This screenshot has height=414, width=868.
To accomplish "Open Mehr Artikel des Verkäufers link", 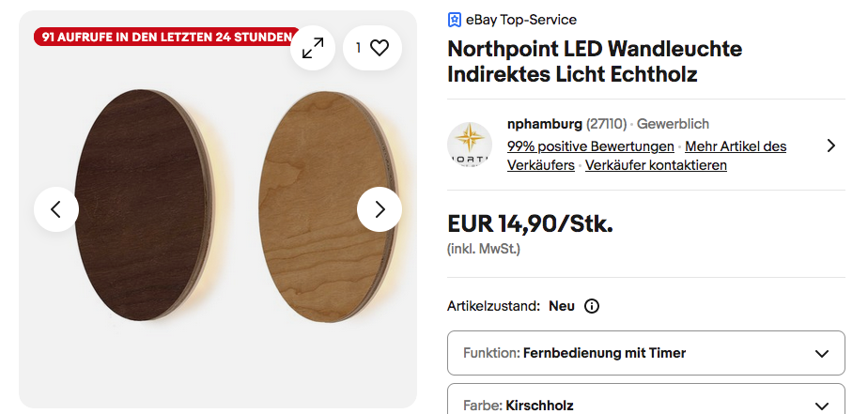I will tap(736, 146).
